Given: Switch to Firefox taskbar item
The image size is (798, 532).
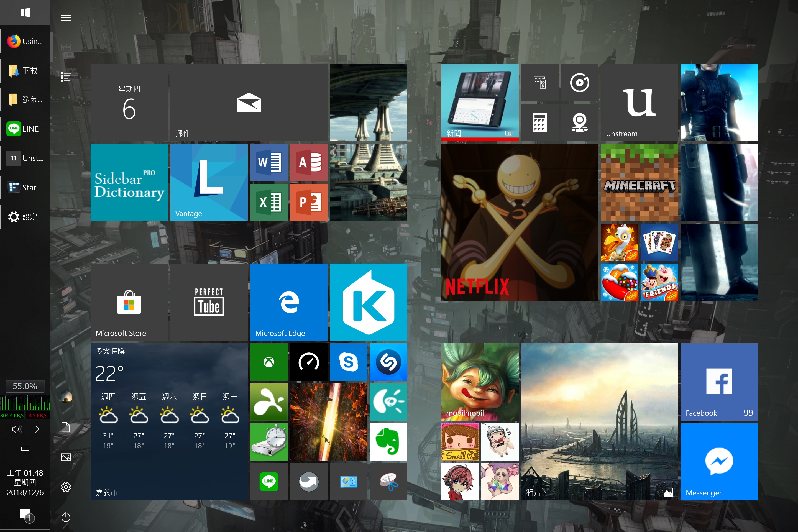Looking at the screenshot, I should (25, 41).
